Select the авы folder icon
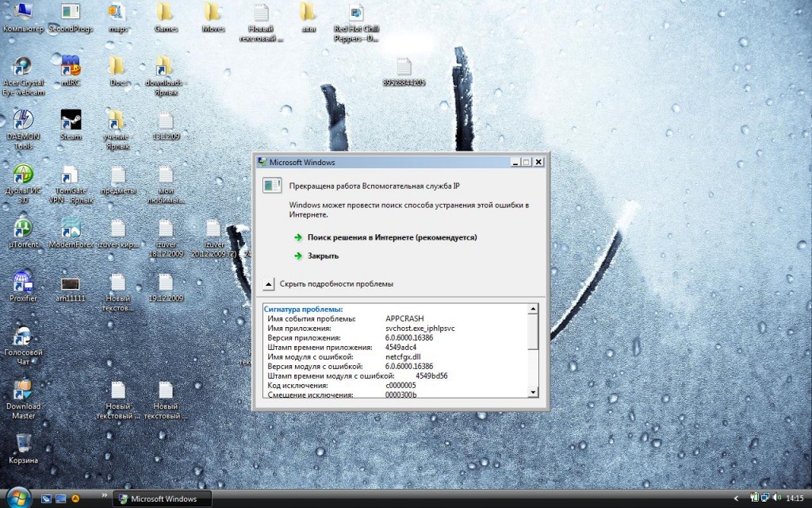Viewport: 812px width, 508px height. click(308, 17)
